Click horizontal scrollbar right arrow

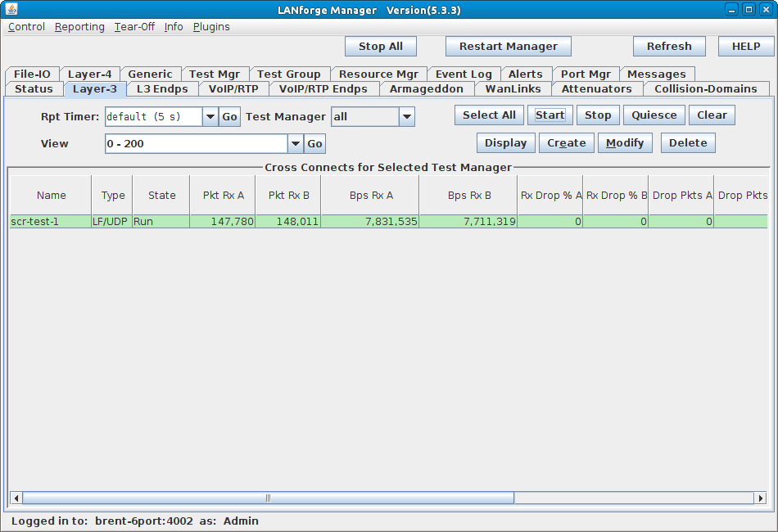click(x=761, y=498)
